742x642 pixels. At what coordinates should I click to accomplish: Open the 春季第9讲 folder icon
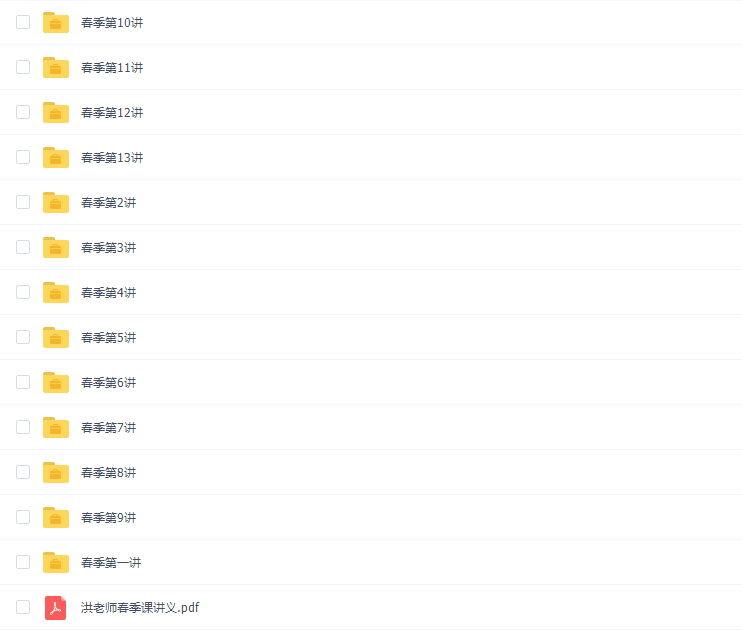pyautogui.click(x=56, y=517)
